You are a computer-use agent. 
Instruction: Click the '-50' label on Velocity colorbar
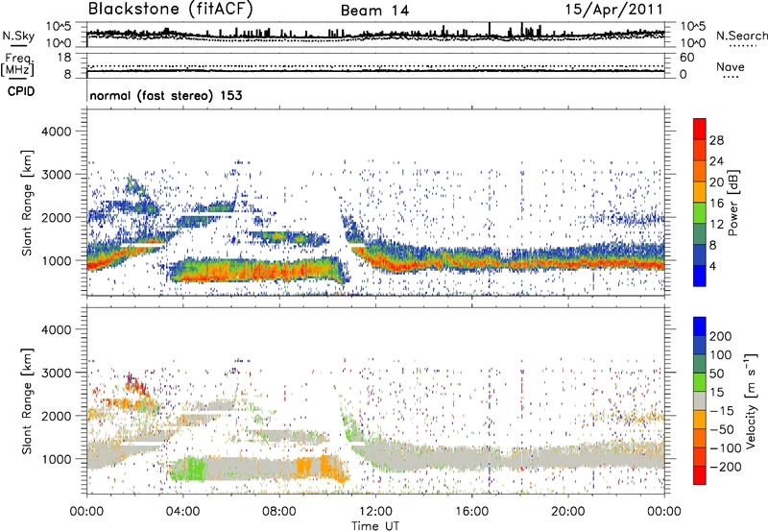pyautogui.click(x=722, y=429)
